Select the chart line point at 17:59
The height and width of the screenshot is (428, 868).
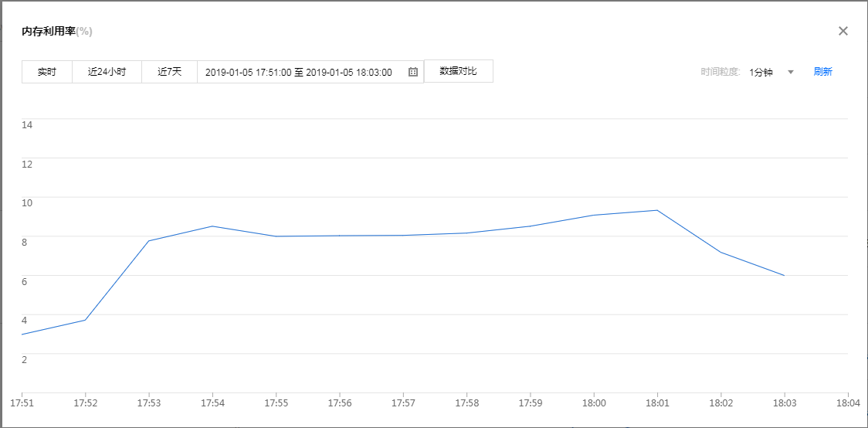530,226
